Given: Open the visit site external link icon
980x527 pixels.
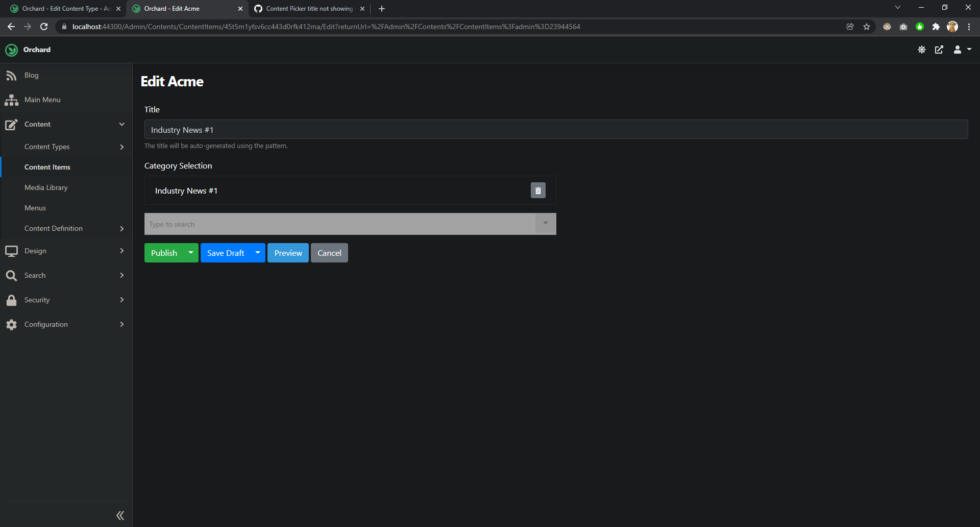Looking at the screenshot, I should click(939, 50).
